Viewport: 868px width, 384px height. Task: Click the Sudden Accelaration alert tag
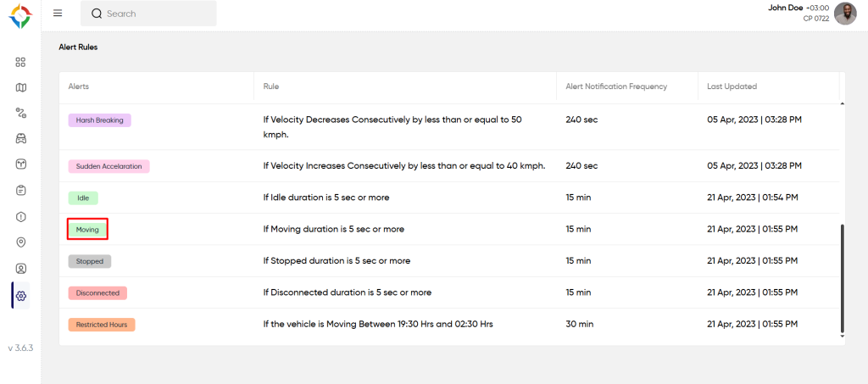[x=108, y=166]
